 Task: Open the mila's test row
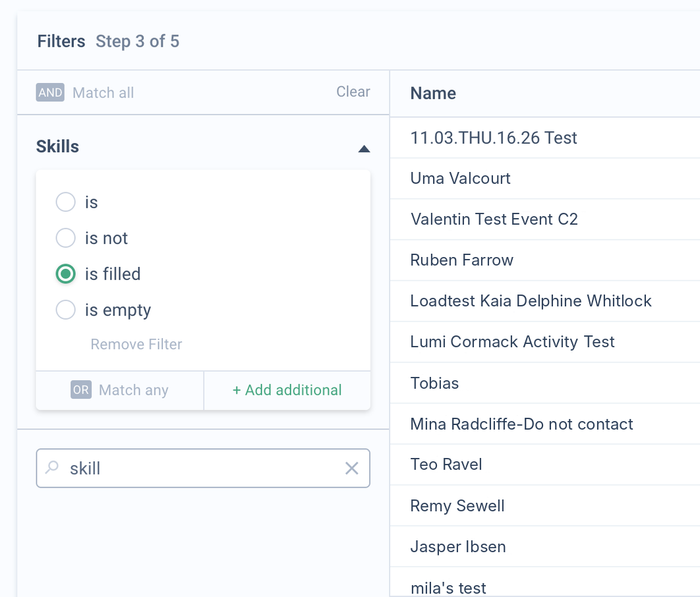click(545, 583)
